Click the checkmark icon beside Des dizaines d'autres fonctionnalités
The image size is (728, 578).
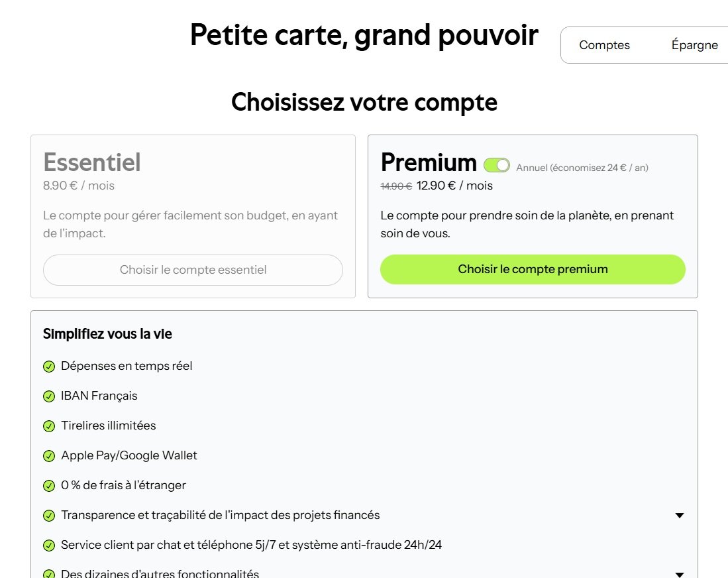click(x=49, y=573)
